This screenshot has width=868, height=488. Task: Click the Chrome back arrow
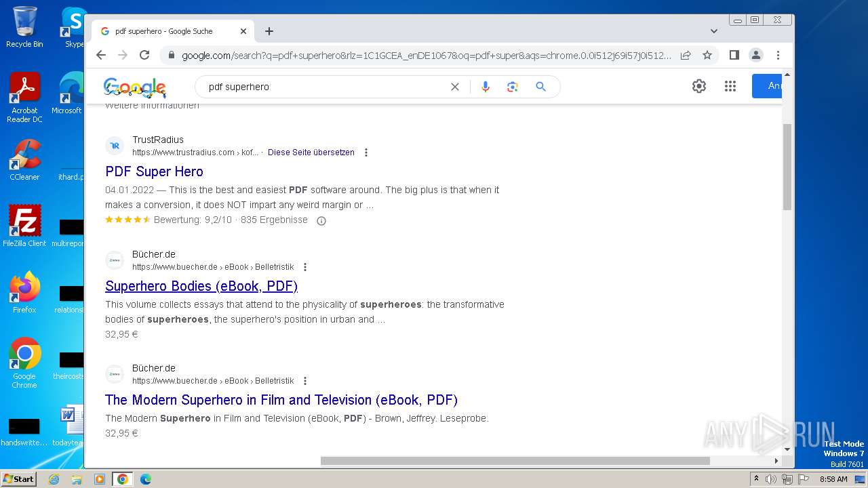pyautogui.click(x=101, y=55)
